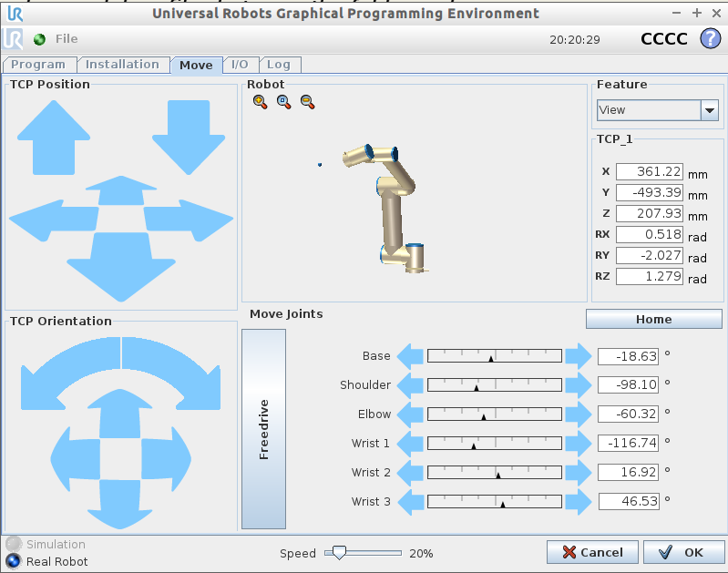Increase Elbow joint with right arrow

pos(579,414)
